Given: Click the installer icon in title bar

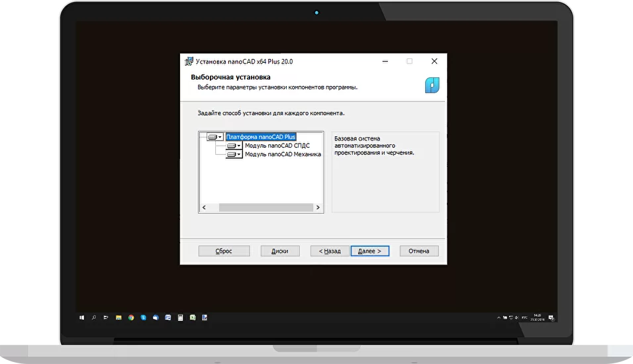Looking at the screenshot, I should click(x=189, y=62).
